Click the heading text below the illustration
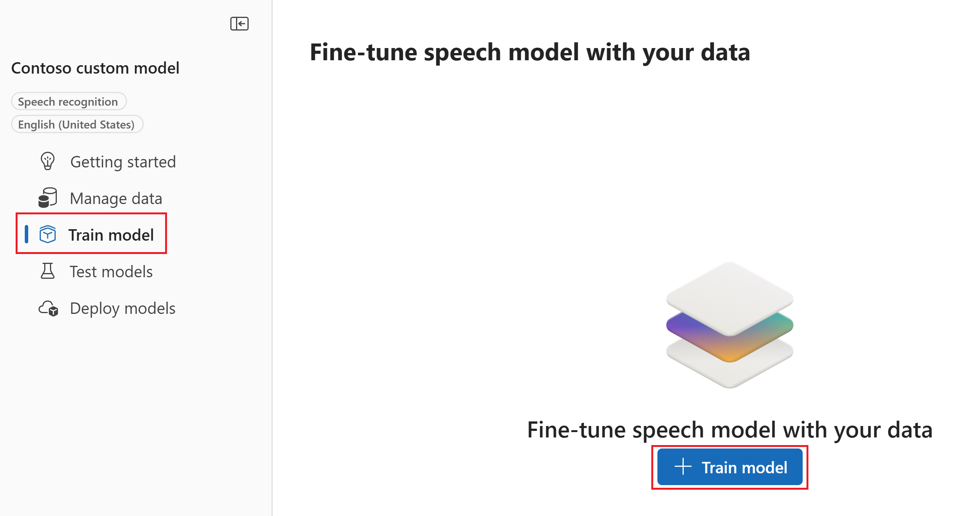This screenshot has height=516, width=980. (729, 430)
